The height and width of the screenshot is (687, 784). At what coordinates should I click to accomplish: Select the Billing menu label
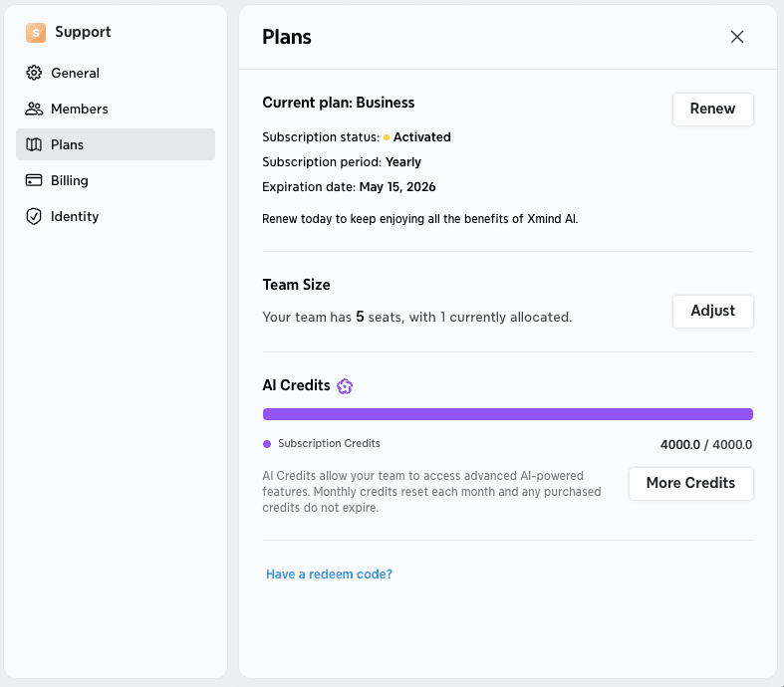[70, 180]
